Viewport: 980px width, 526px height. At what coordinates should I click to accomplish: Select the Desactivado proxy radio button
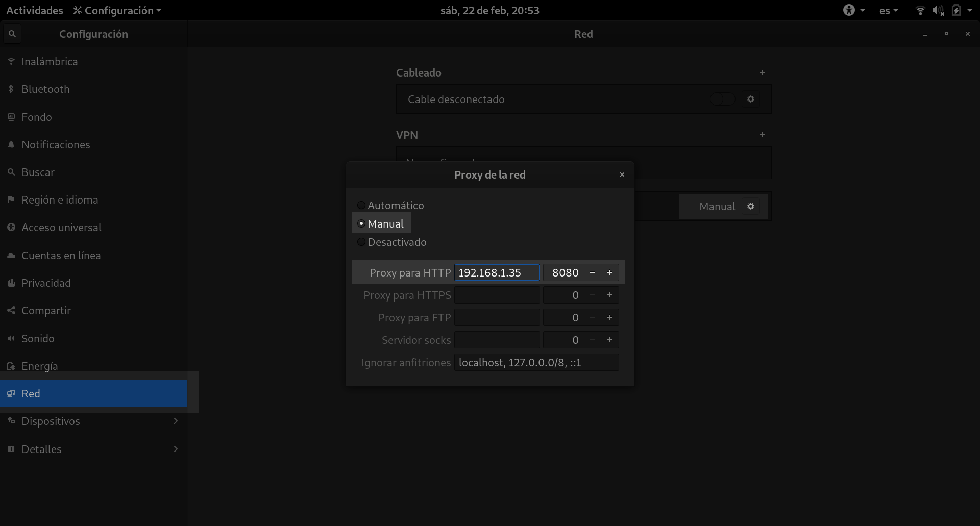[361, 242]
